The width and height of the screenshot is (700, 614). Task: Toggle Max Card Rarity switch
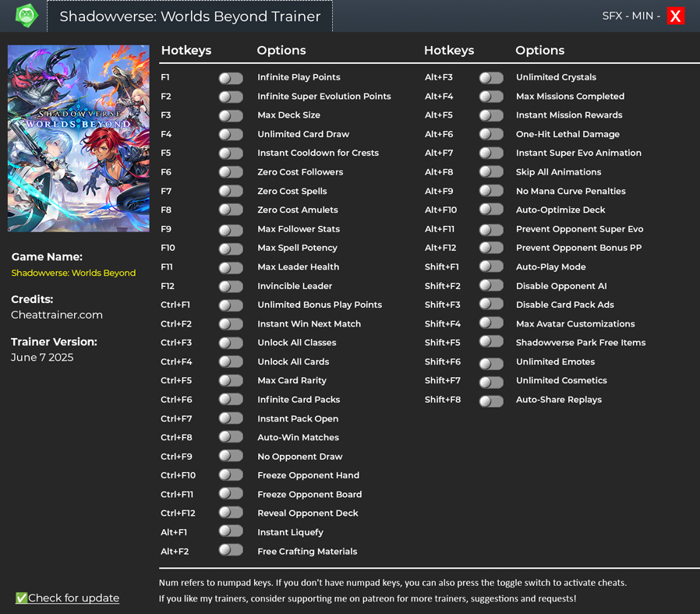(231, 382)
